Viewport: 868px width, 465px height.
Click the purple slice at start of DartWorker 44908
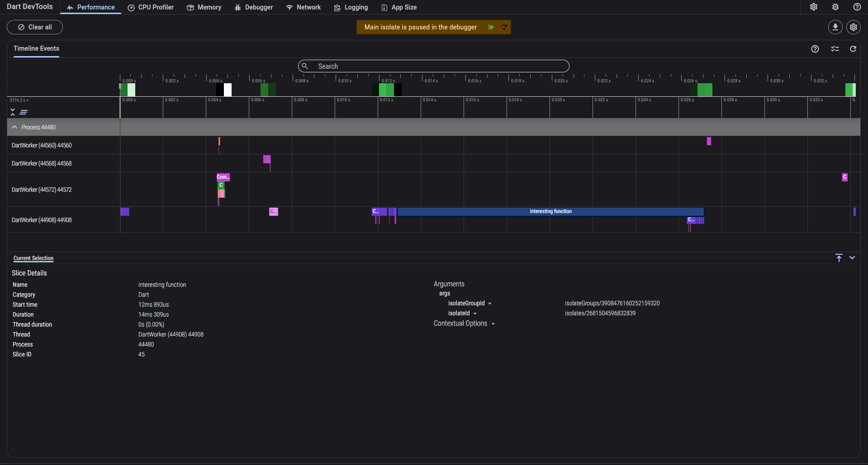point(125,211)
